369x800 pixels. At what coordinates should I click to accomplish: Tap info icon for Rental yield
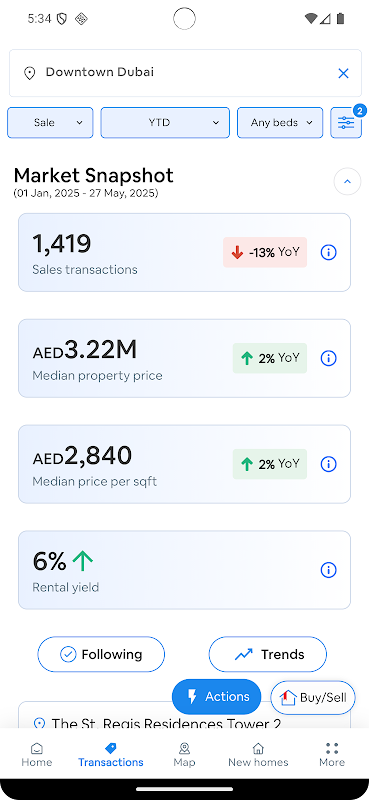click(328, 570)
